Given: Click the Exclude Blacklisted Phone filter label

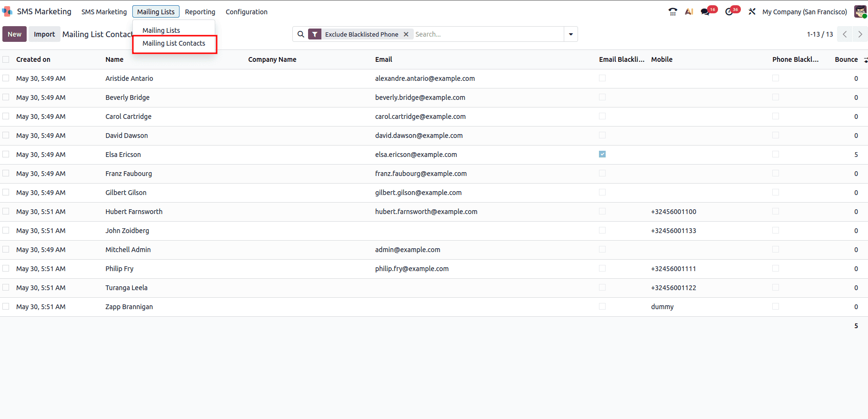Looking at the screenshot, I should pyautogui.click(x=362, y=34).
